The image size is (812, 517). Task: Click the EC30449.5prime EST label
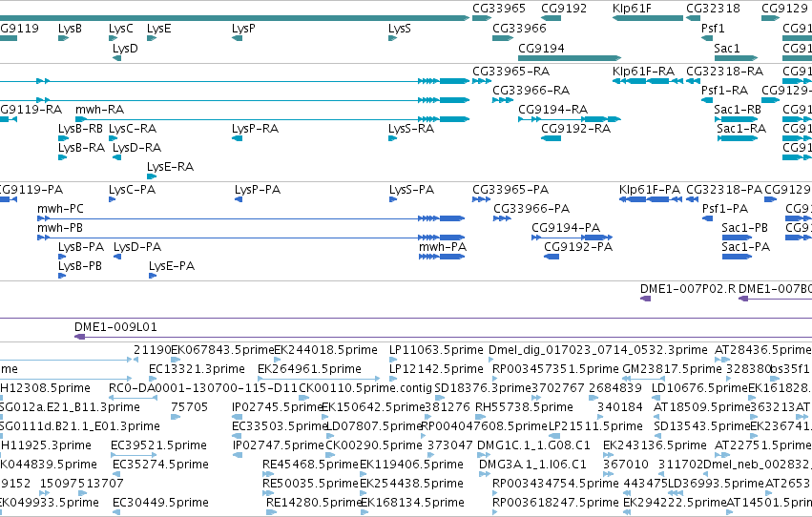point(160,503)
